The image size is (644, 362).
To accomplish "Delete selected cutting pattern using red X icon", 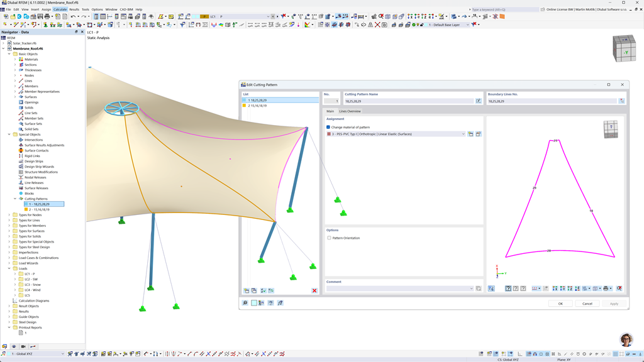I will [314, 291].
